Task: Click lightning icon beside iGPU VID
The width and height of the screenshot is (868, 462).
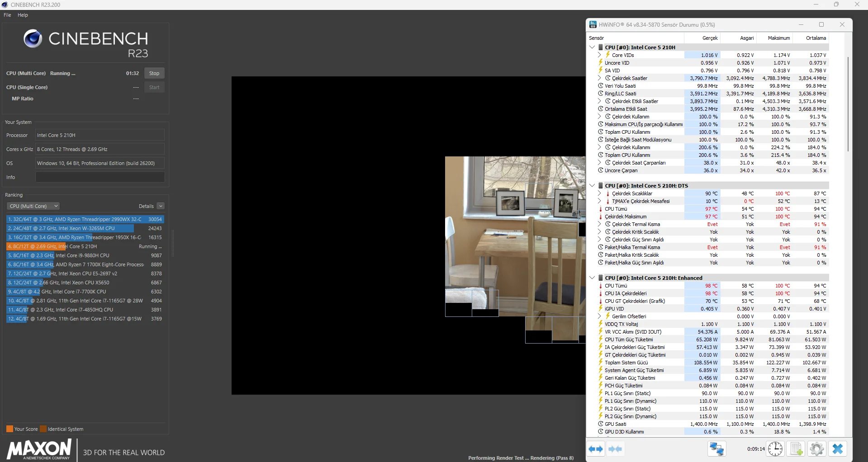Action: pyautogui.click(x=601, y=309)
